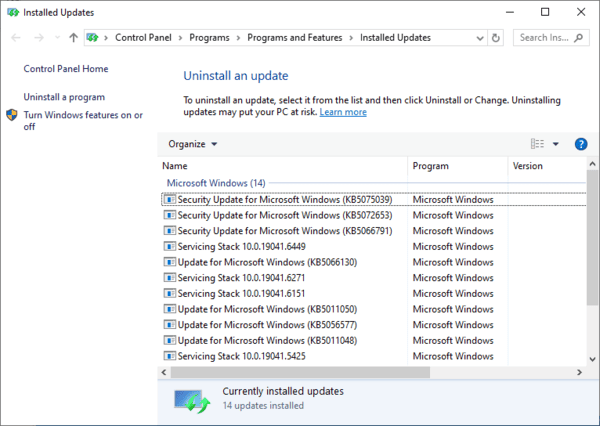Refresh the Installed Updates list
Viewport: 600px width, 426px height.
[496, 38]
